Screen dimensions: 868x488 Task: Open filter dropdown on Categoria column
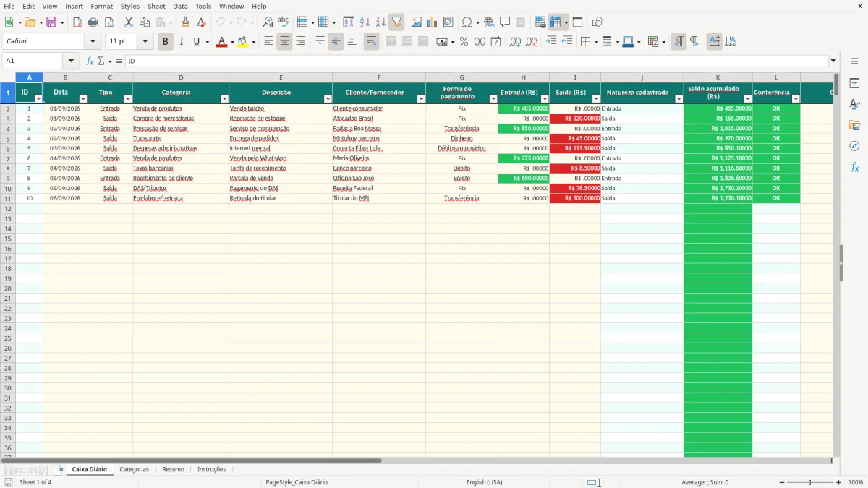[x=224, y=98]
